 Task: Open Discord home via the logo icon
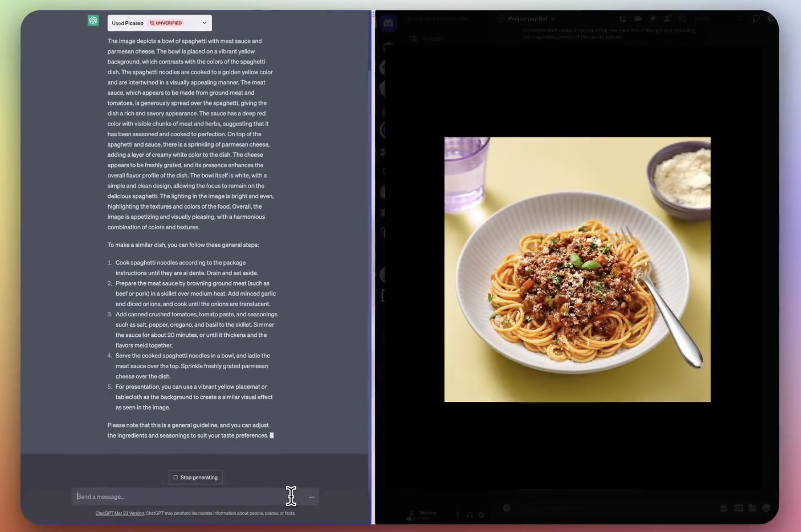388,23
